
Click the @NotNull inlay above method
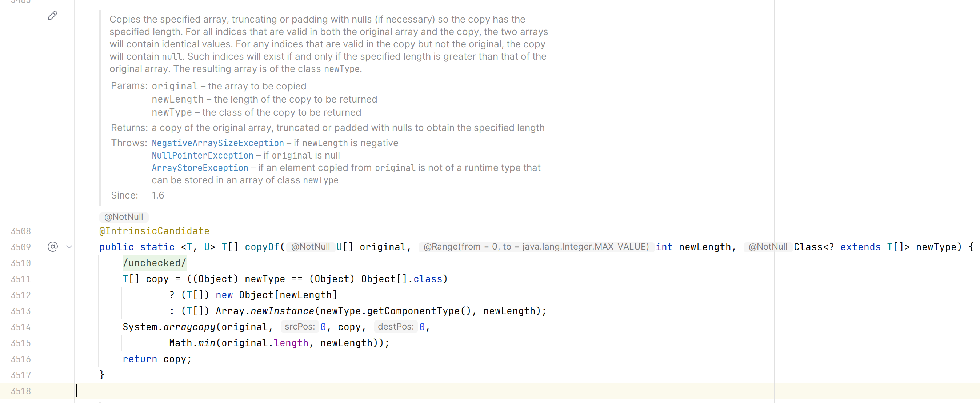click(x=124, y=217)
